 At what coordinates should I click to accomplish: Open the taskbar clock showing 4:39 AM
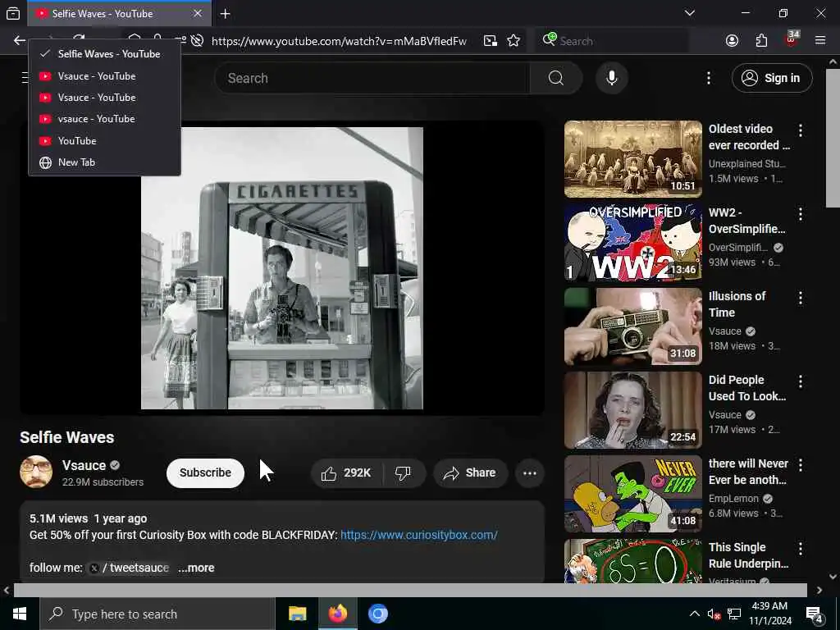pyautogui.click(x=769, y=614)
